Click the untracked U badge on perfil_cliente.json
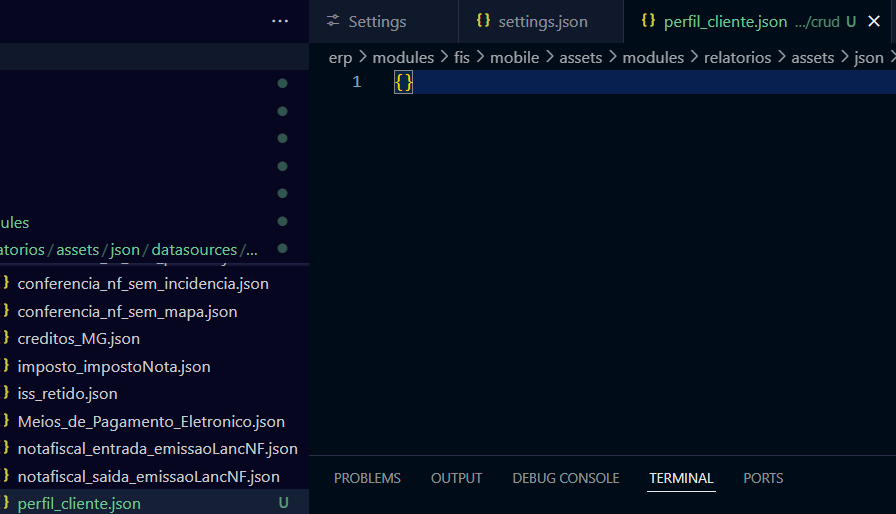896x514 pixels. 283,503
